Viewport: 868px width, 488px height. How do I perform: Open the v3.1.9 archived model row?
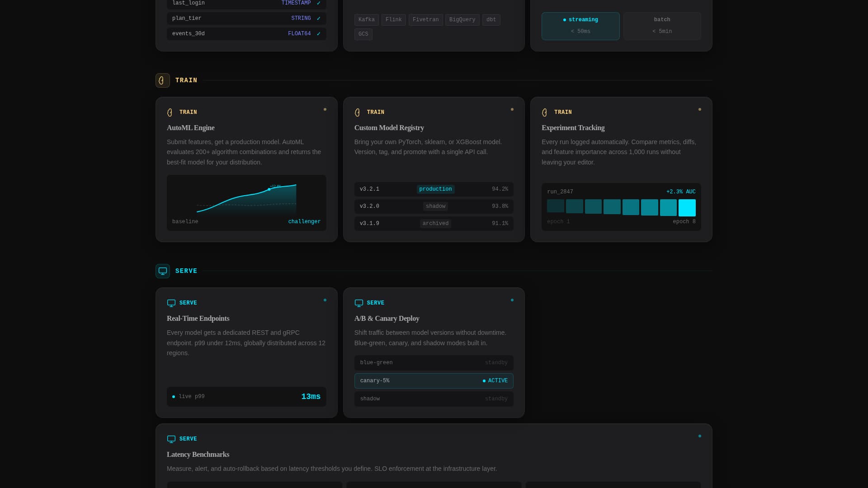click(434, 224)
